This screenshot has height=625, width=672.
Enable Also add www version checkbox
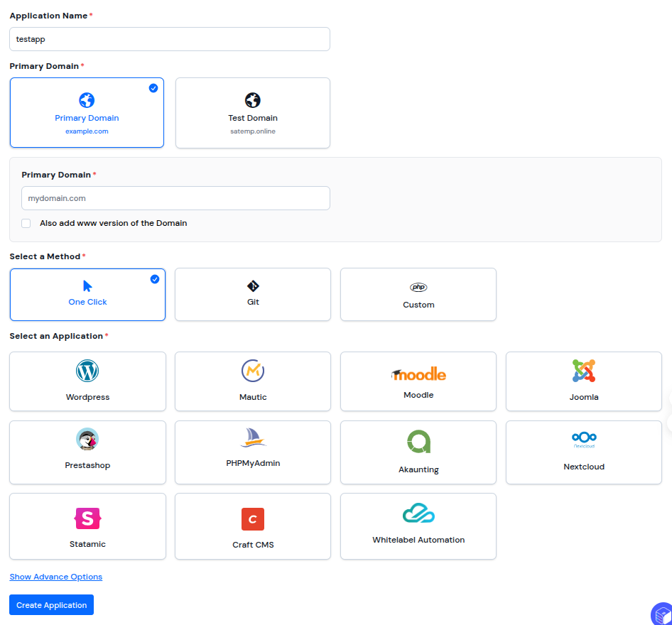click(26, 223)
